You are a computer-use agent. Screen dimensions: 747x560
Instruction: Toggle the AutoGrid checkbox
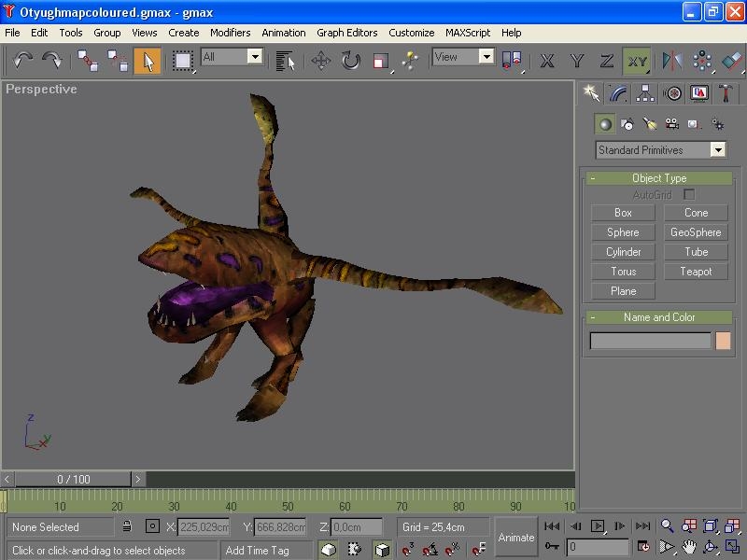click(x=689, y=195)
